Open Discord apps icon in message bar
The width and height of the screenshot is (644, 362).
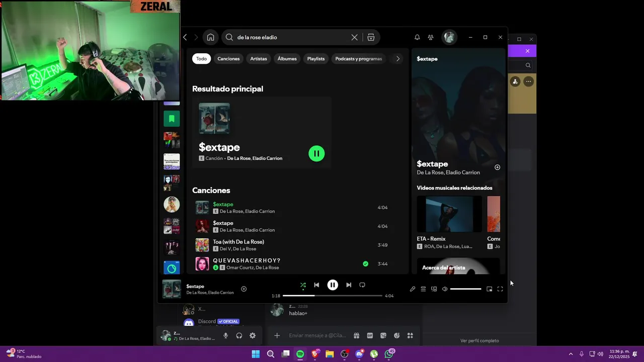[410, 336]
